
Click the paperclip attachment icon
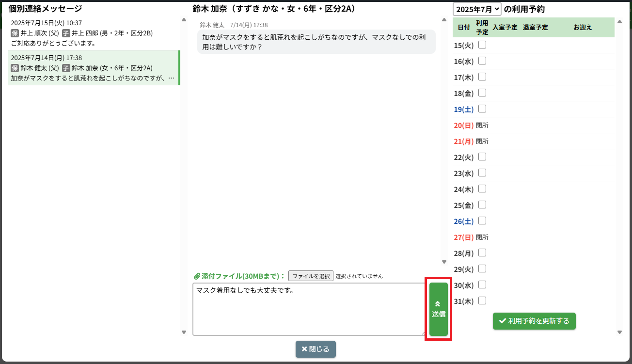coord(197,276)
